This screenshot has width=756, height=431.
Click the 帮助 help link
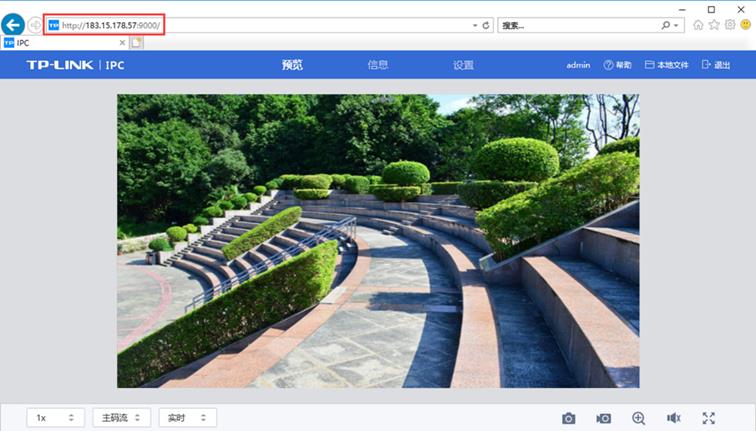point(617,65)
